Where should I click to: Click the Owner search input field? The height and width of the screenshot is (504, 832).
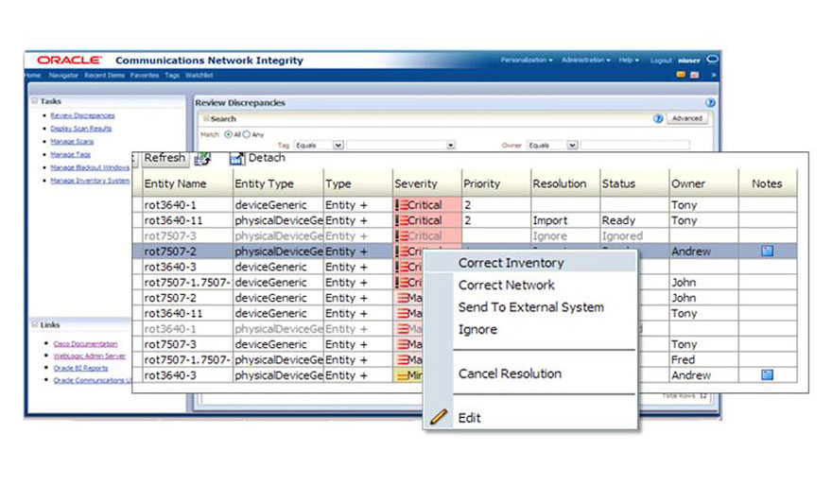point(634,145)
